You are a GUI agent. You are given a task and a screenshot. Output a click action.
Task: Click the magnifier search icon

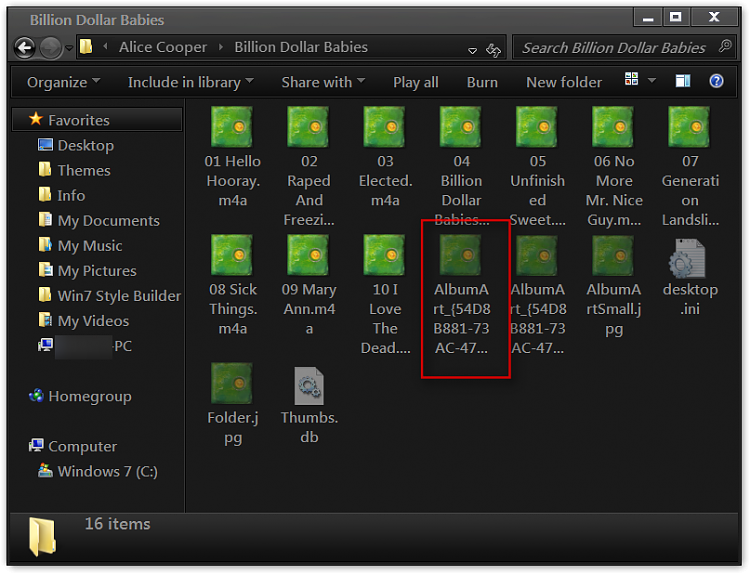tap(725, 46)
